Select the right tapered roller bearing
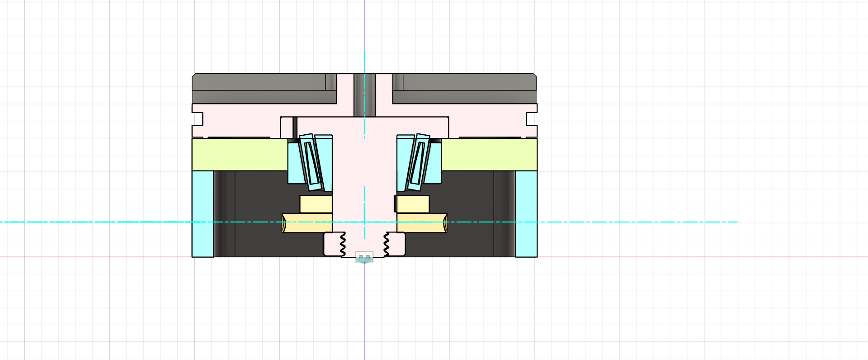The height and width of the screenshot is (360, 868). click(x=419, y=162)
